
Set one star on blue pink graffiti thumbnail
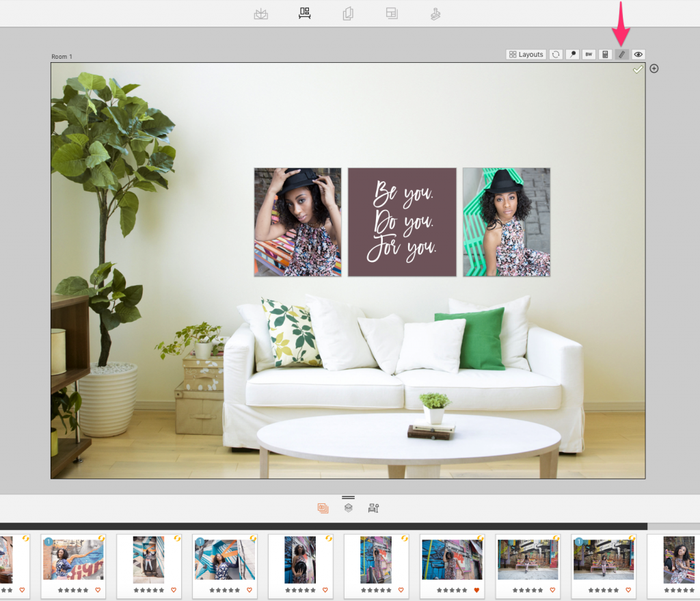440,590
